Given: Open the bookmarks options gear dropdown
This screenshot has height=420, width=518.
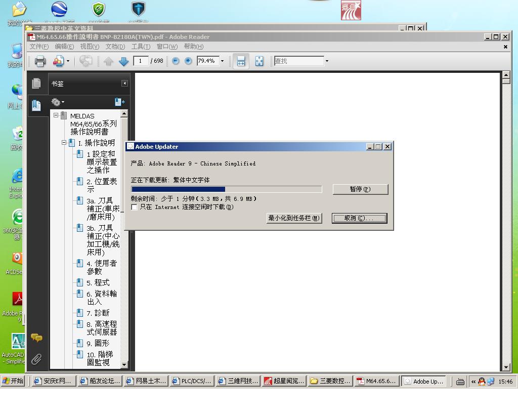Looking at the screenshot, I should point(58,102).
